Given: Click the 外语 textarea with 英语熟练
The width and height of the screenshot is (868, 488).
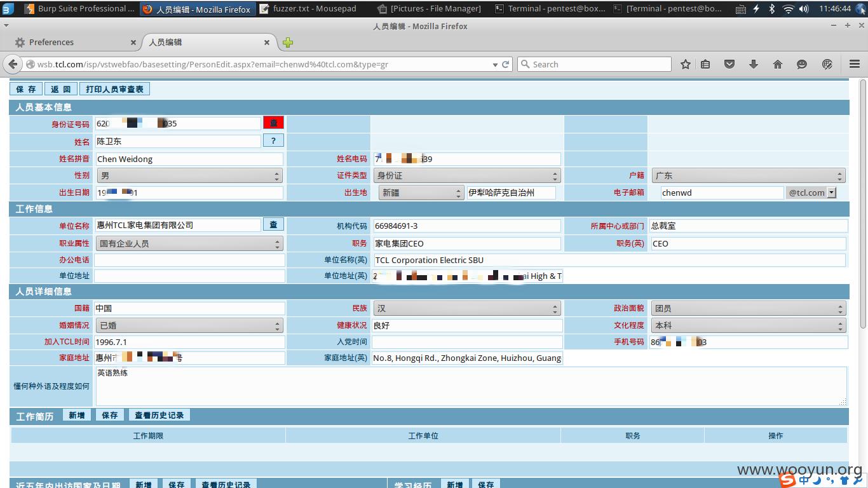Looking at the screenshot, I should pos(471,386).
